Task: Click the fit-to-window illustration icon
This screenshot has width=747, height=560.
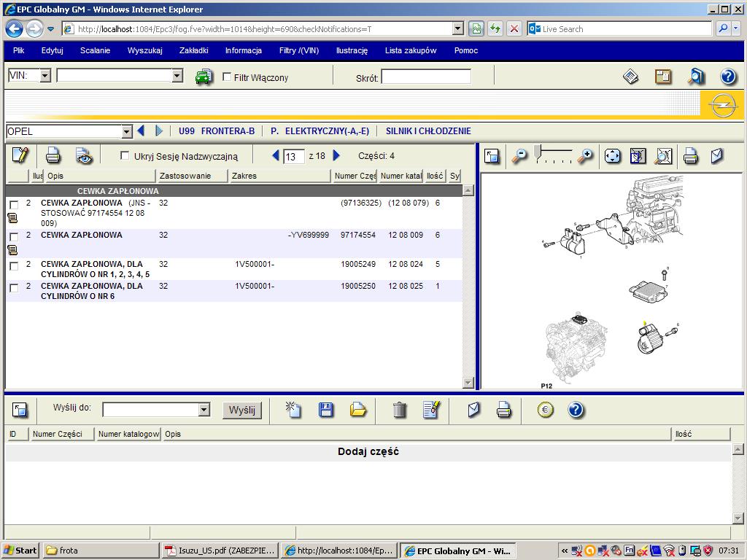Action: point(612,155)
